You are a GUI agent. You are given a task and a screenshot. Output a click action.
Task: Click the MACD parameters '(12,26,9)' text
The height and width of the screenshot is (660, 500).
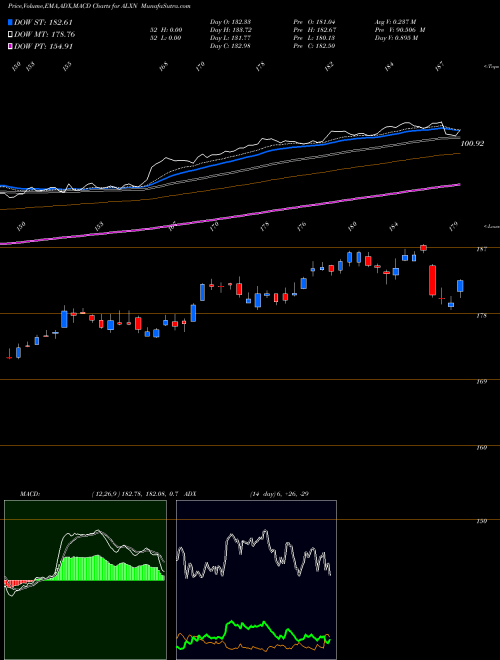tap(105, 494)
